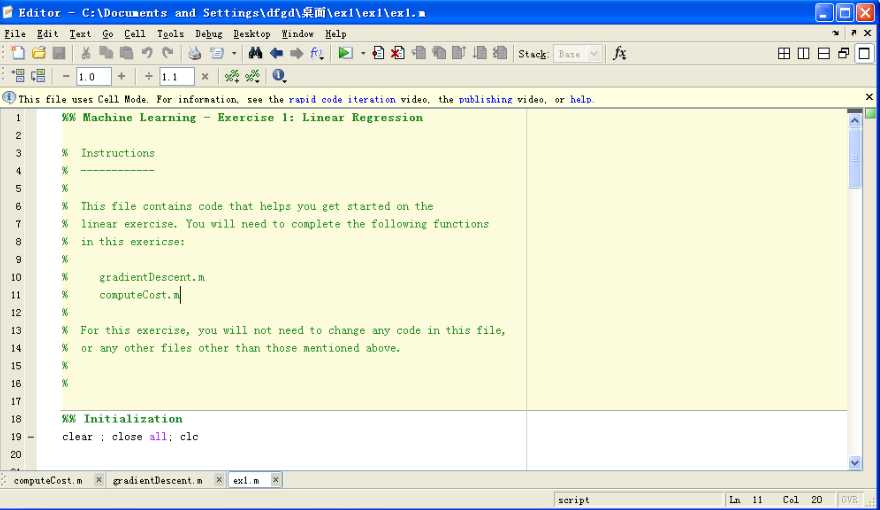Open the Tools menu
This screenshot has width=880, height=510.
pyautogui.click(x=170, y=34)
